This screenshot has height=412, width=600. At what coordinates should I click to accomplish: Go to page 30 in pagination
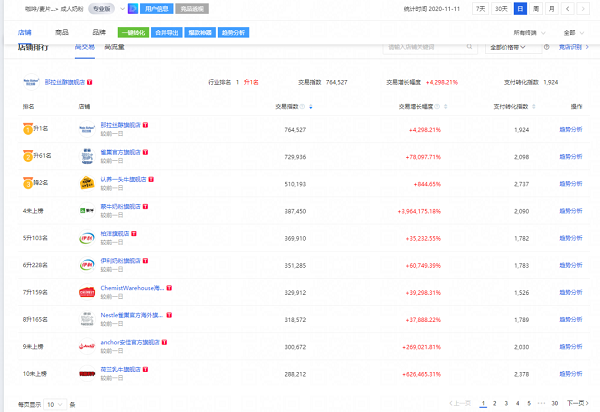point(554,403)
